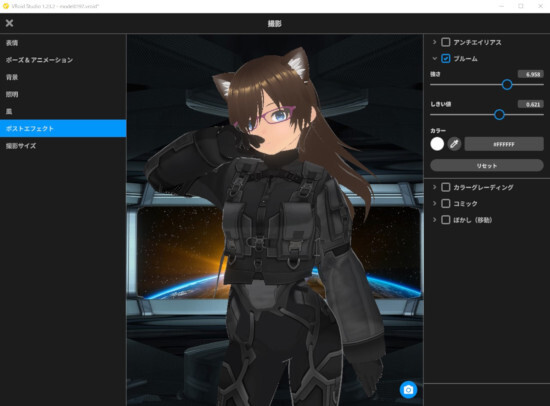Click the white bloom color swatch
The height and width of the screenshot is (406, 550).
(x=437, y=144)
